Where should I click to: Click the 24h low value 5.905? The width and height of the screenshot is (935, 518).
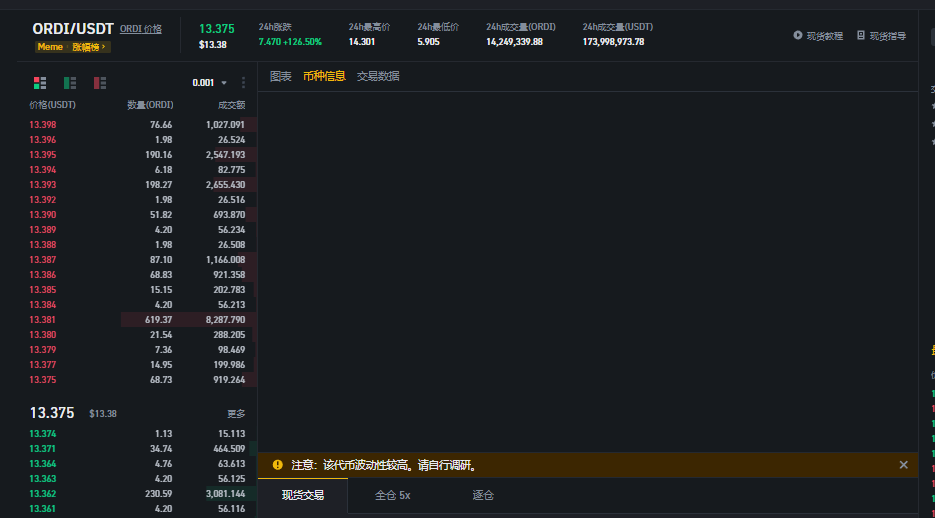click(428, 42)
